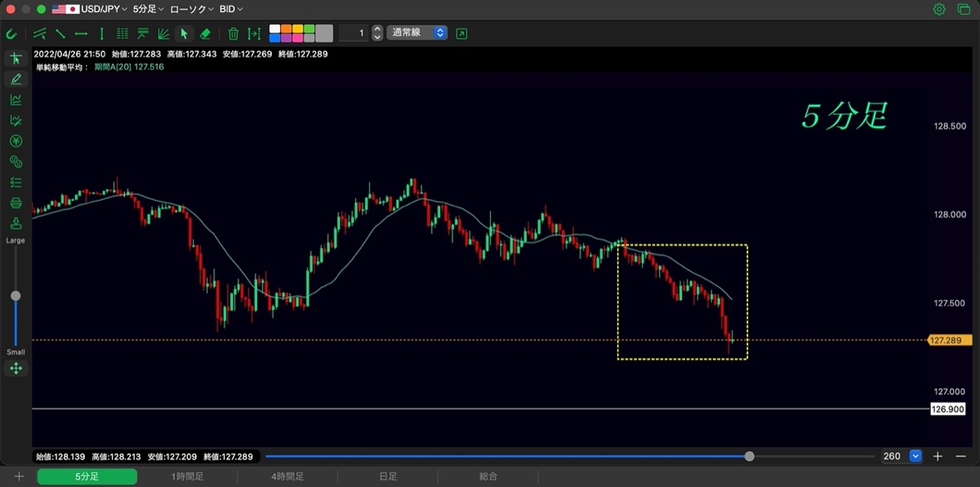
Task: Select the Fibonacci retracement tool
Action: [x=143, y=34]
